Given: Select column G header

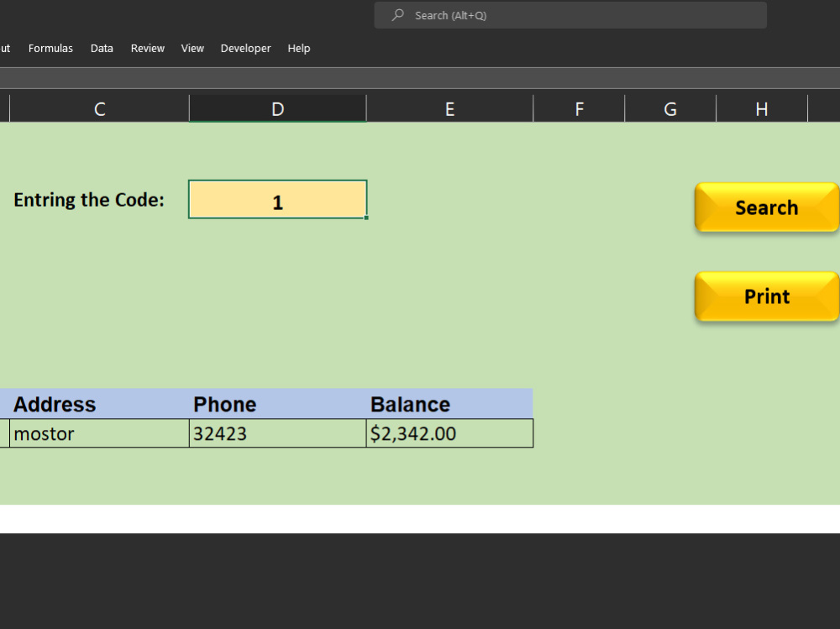Looking at the screenshot, I should tap(670, 109).
